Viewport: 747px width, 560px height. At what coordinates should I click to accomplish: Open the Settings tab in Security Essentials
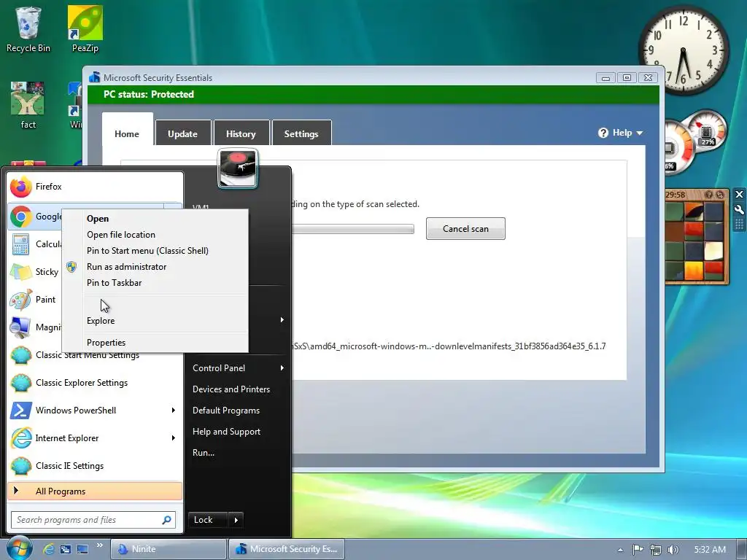tap(301, 133)
